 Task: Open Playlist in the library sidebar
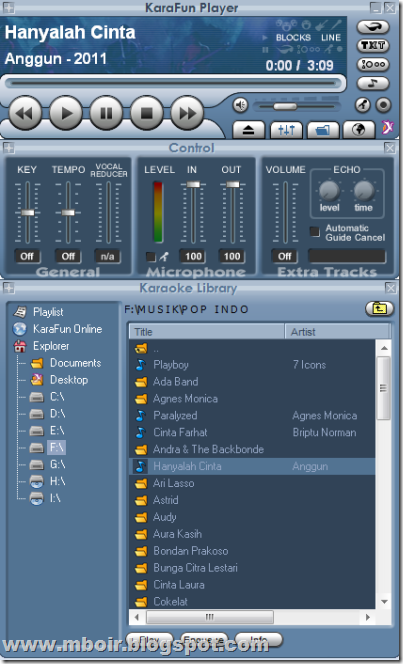pos(48,312)
